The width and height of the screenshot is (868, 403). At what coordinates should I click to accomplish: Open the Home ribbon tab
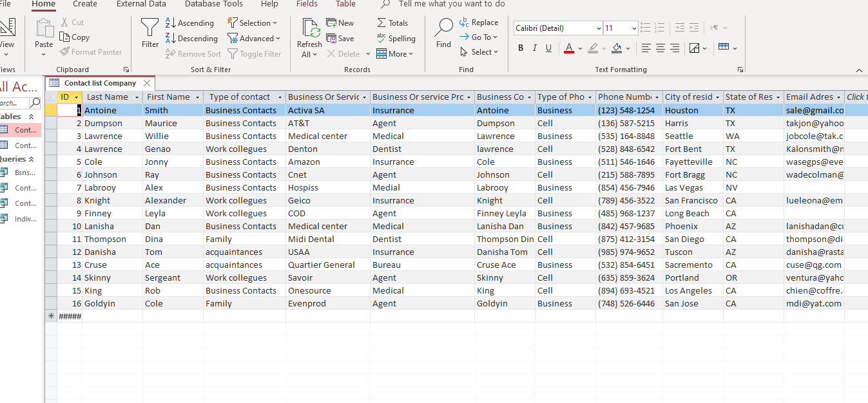[43, 5]
